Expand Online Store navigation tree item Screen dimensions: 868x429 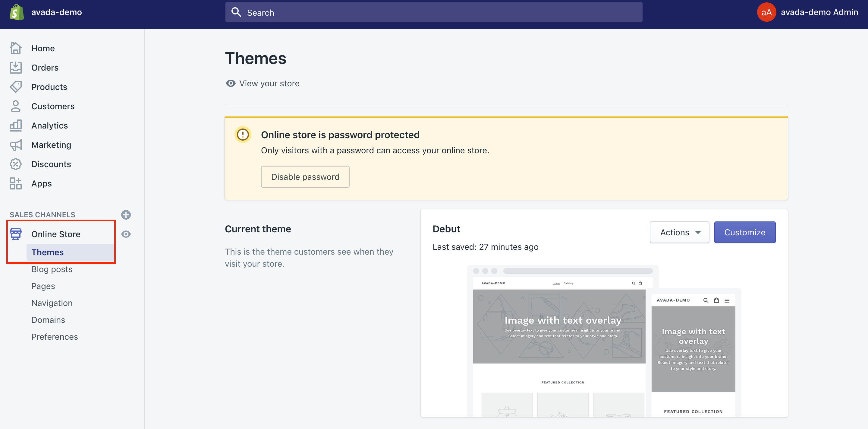[x=55, y=233]
